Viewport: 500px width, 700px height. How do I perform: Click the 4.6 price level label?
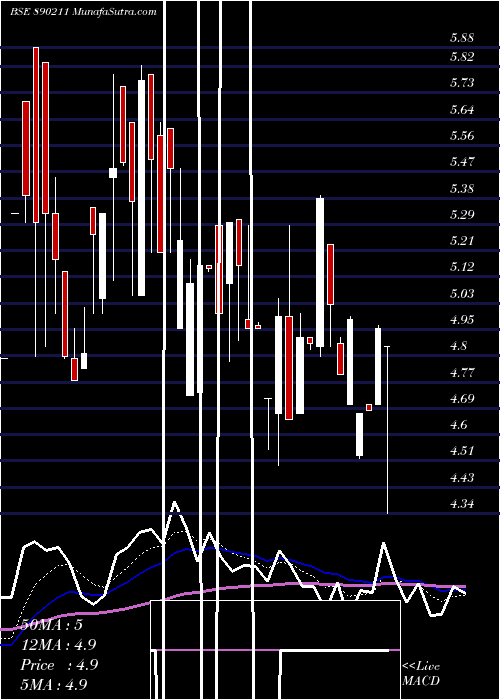click(459, 425)
